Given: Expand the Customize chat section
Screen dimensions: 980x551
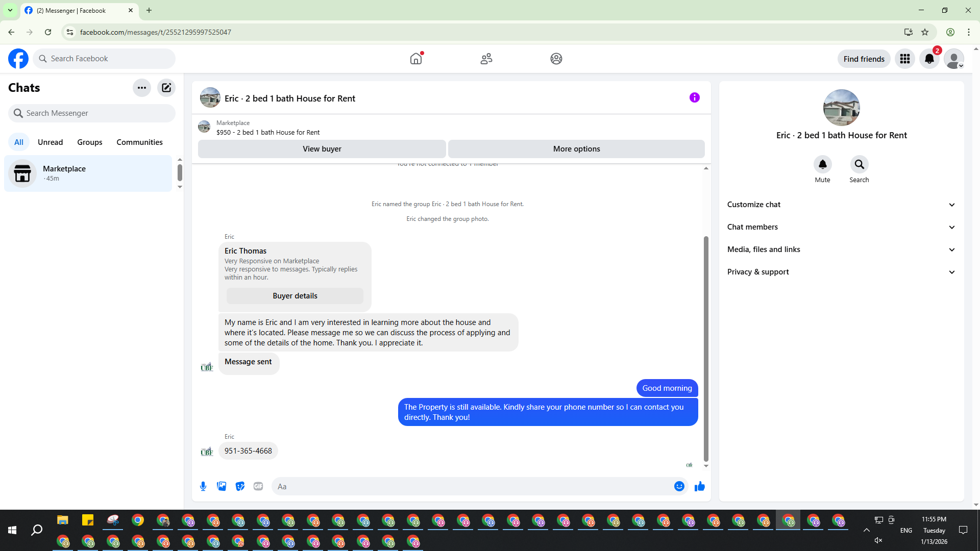Looking at the screenshot, I should 841,205.
